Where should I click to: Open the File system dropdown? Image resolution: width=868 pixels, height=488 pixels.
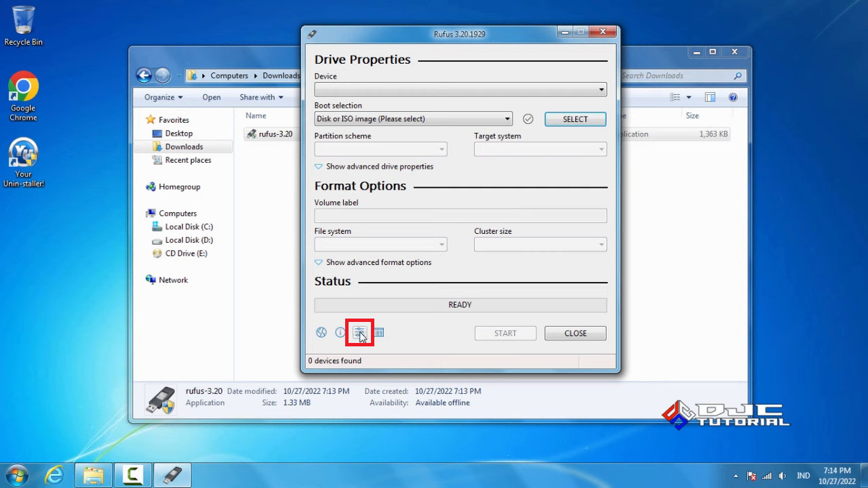click(x=380, y=245)
